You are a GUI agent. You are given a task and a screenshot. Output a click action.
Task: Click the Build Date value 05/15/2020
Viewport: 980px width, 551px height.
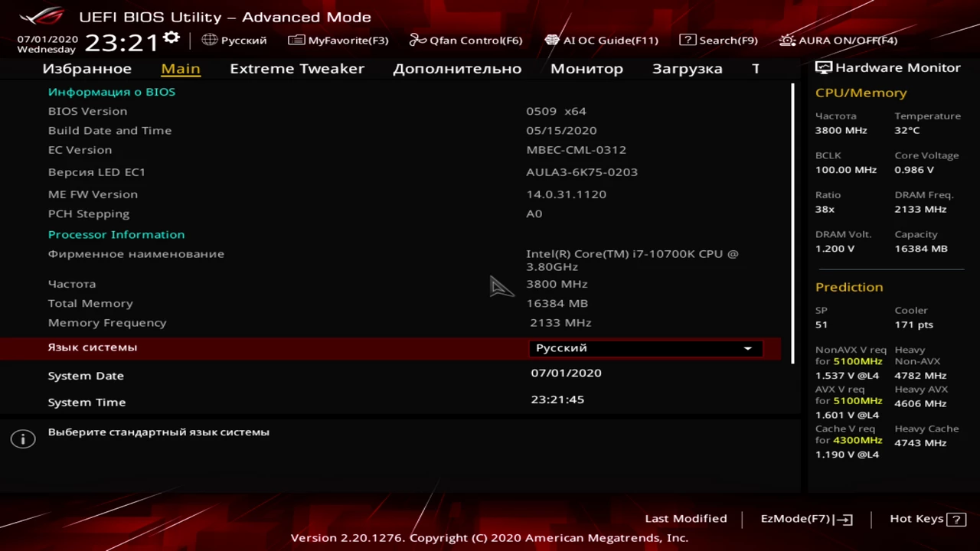[x=561, y=131]
